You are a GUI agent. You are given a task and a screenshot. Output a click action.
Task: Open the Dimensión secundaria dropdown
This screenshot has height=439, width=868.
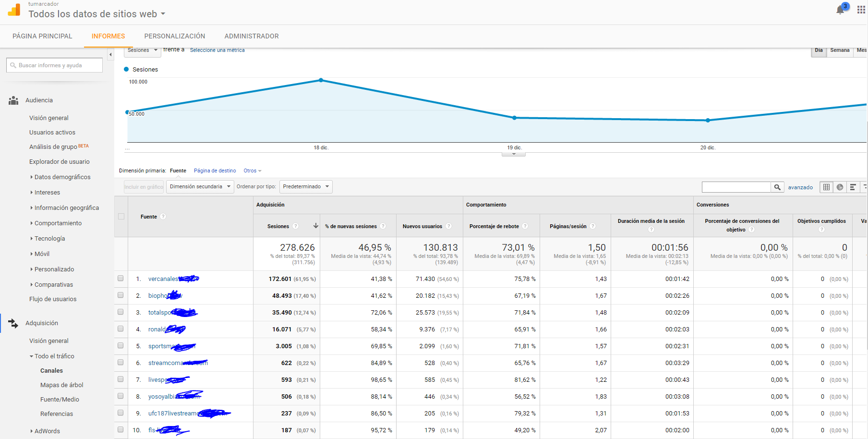(199, 187)
